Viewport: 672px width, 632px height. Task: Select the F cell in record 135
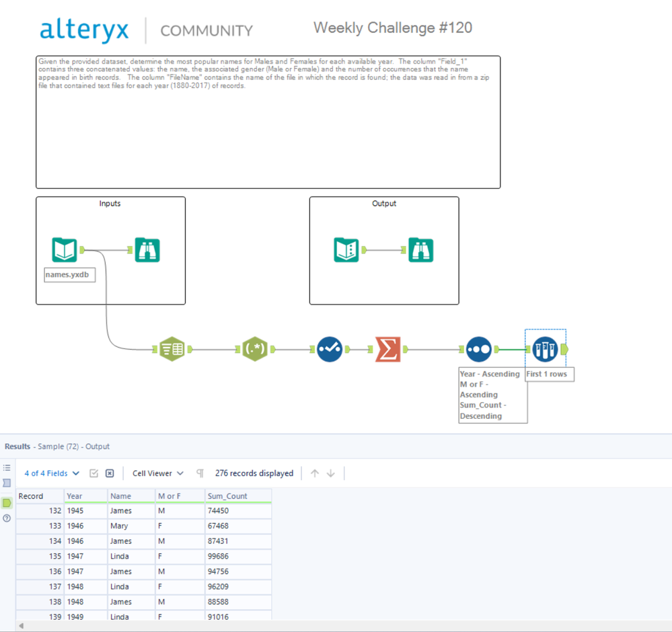pyautogui.click(x=180, y=556)
